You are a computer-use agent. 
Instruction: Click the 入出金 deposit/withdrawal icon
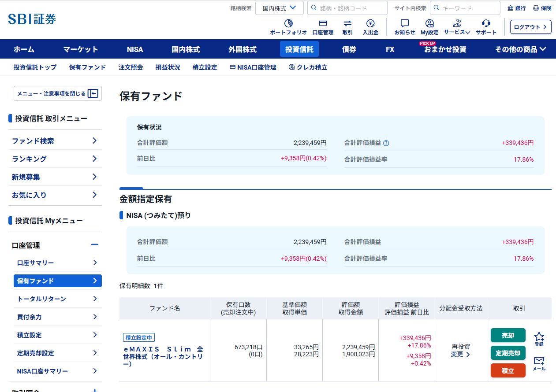370,24
